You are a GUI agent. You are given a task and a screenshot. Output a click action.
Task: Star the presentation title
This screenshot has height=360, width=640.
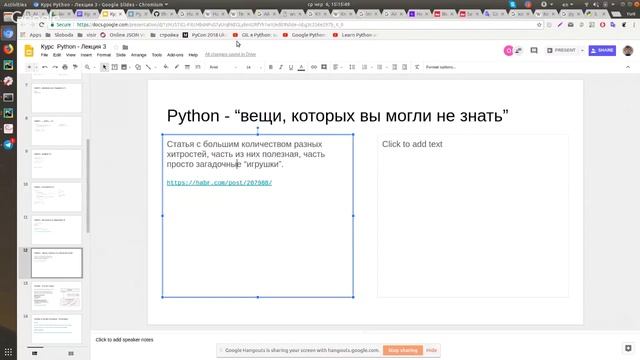116,47
